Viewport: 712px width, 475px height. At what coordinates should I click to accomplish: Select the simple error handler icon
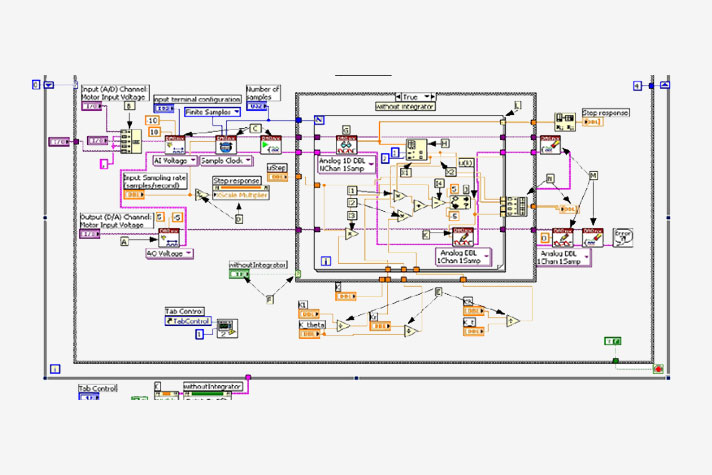point(624,234)
